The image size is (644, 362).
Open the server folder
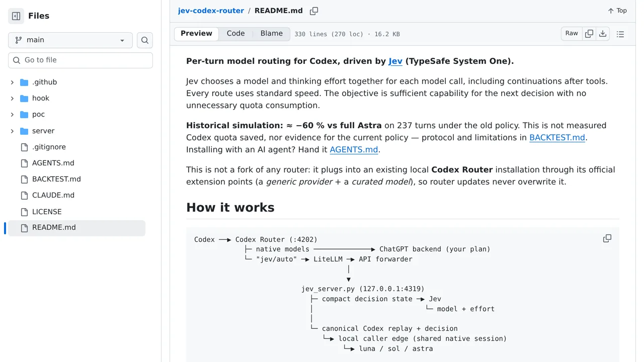coord(43,131)
